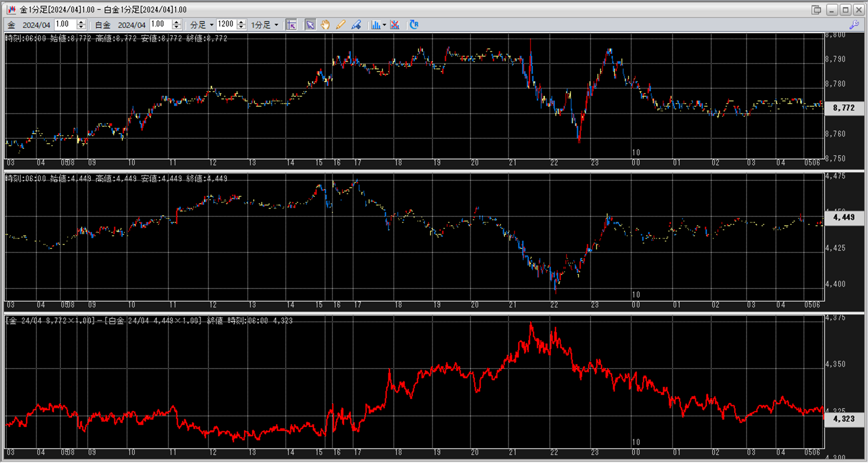The image size is (868, 463).
Task: Toggle the crosshair axis cursor icon
Action: (292, 25)
